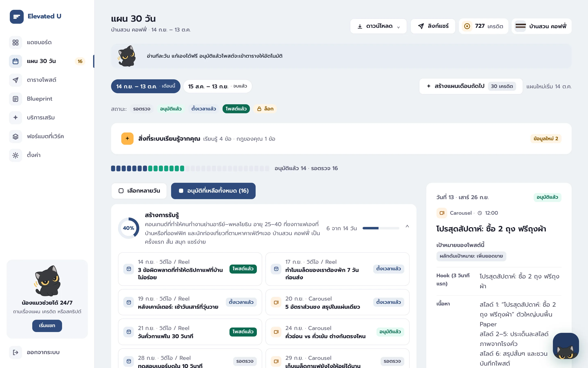Toggle the เลือกหลายวัน multi-select checkbox
The height and width of the screenshot is (368, 588).
[x=121, y=191]
